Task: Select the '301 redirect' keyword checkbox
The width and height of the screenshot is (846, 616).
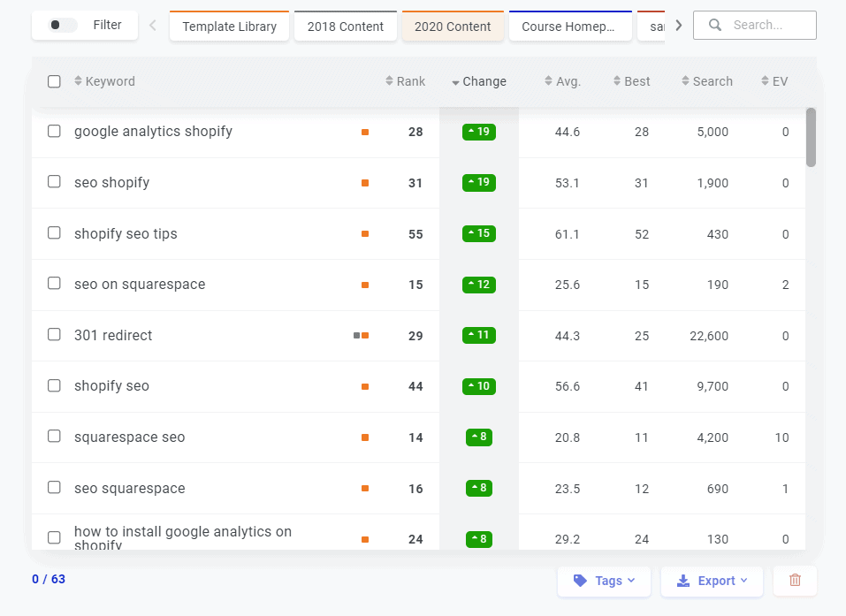Action: point(55,335)
